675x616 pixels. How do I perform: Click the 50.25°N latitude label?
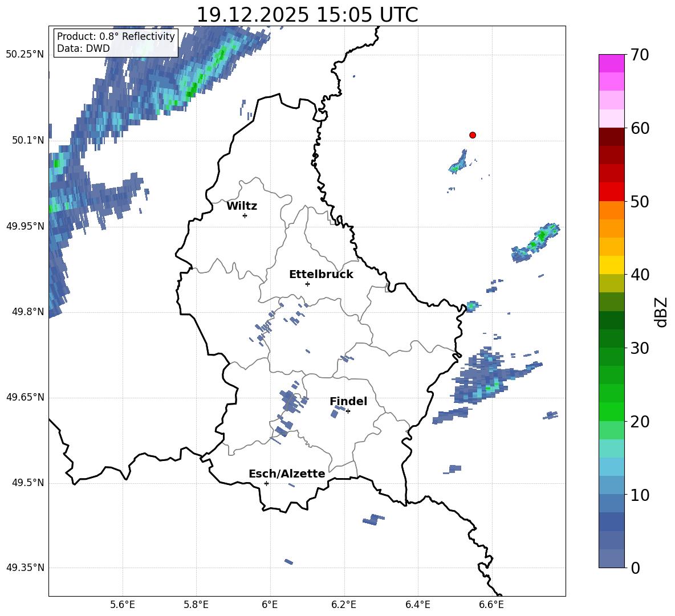tap(26, 55)
